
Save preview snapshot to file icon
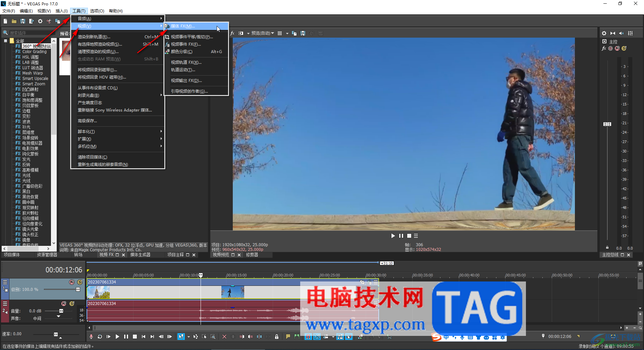pos(303,33)
